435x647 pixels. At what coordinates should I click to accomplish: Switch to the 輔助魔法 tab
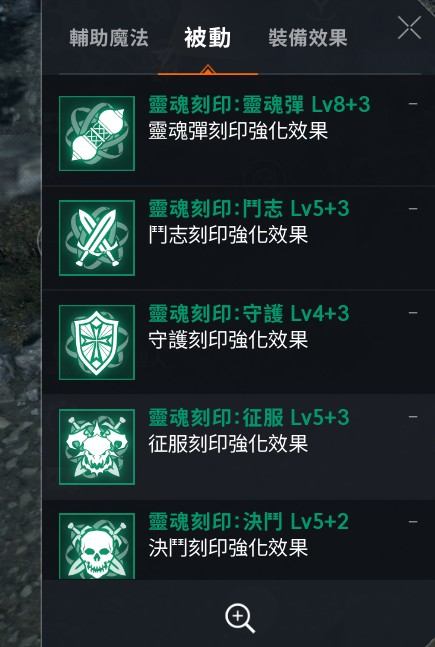click(x=109, y=38)
